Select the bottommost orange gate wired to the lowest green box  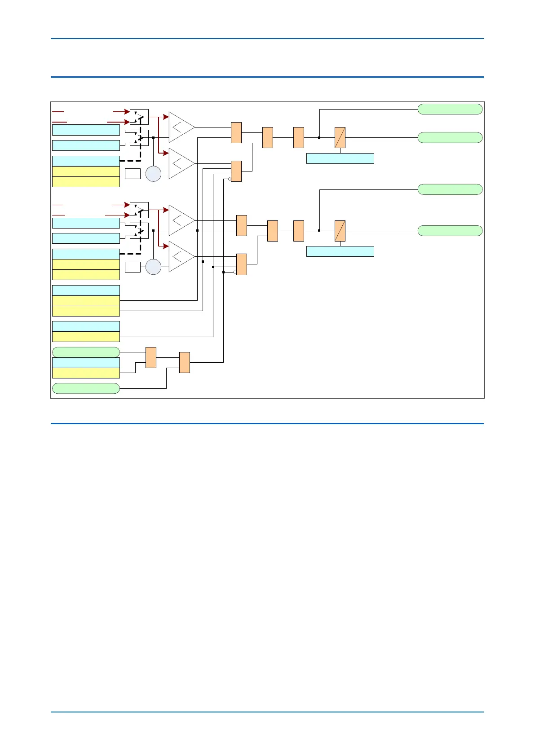pos(185,362)
